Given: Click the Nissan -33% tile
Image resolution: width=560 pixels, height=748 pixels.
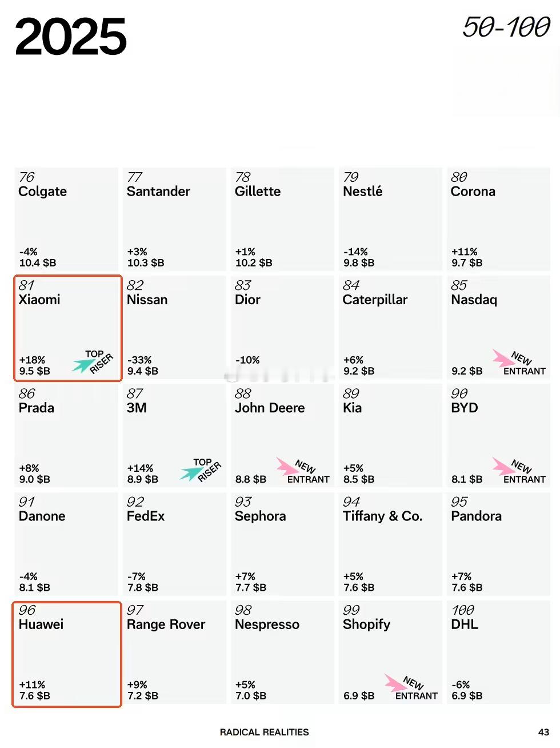Looking at the screenshot, I should [x=174, y=327].
